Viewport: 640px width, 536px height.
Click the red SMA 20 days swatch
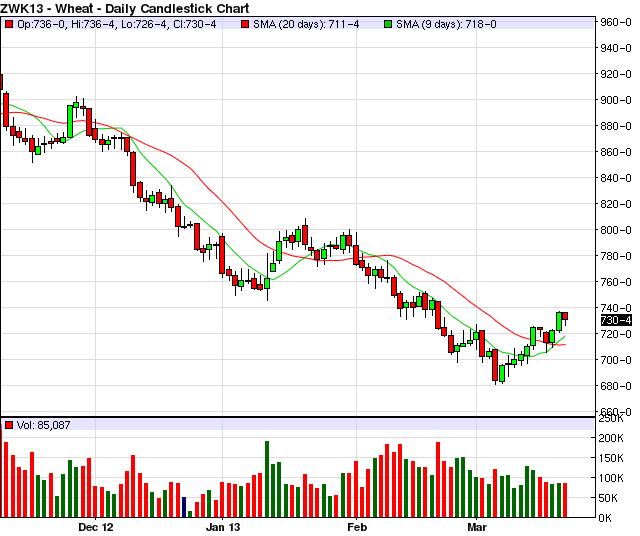pyautogui.click(x=245, y=24)
